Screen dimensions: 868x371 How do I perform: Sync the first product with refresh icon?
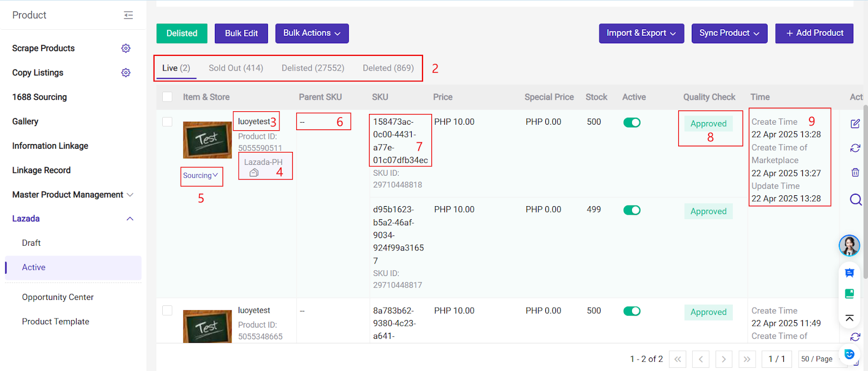[855, 148]
